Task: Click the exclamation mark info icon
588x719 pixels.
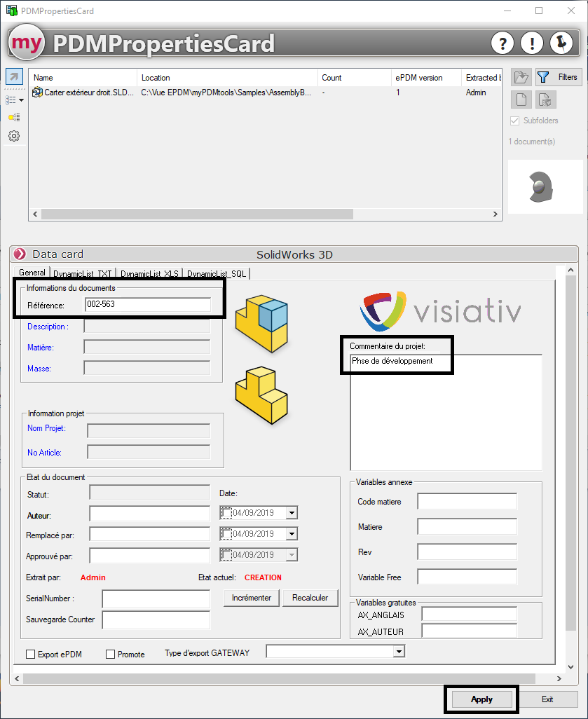Action: point(532,43)
